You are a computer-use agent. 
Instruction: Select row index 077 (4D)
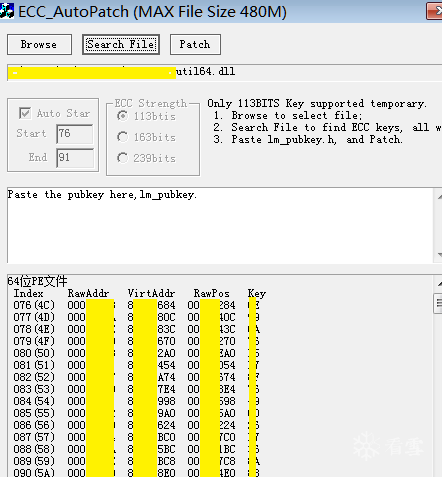[x=136, y=317]
